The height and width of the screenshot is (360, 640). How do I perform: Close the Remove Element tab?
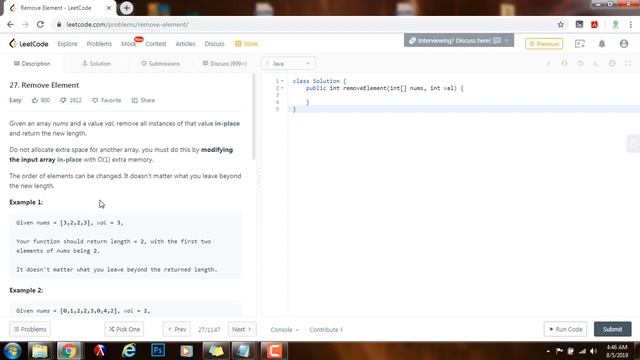click(x=109, y=8)
